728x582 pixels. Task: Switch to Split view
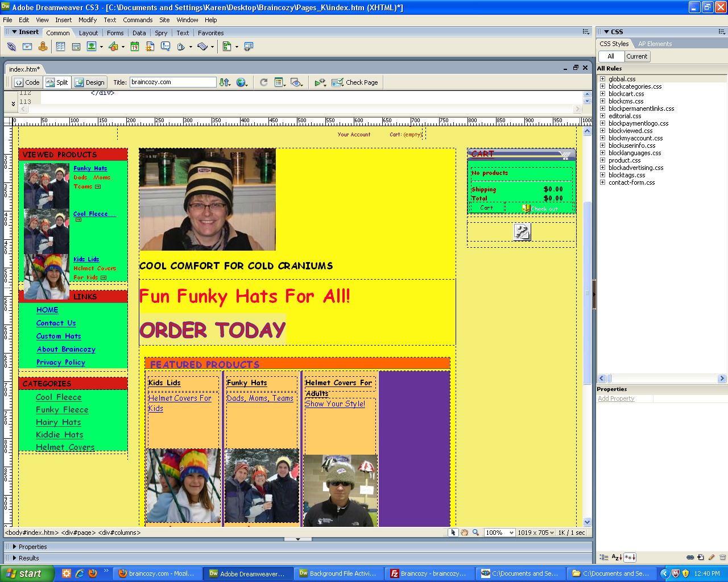click(57, 82)
